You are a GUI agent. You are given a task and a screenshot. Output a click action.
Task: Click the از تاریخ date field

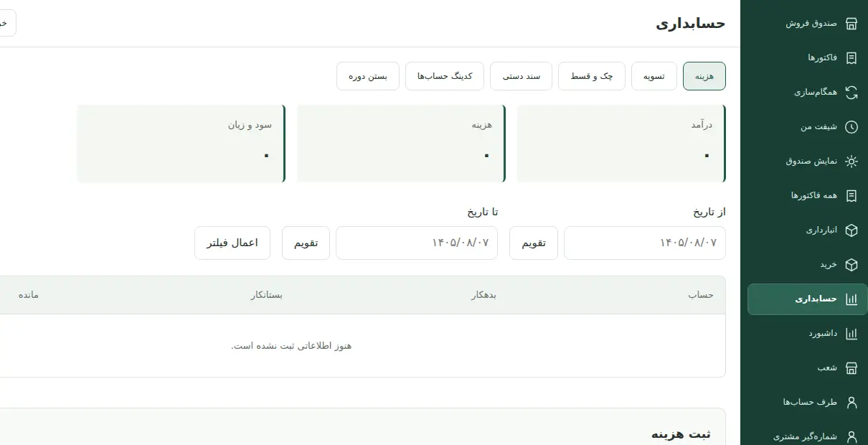[645, 243]
